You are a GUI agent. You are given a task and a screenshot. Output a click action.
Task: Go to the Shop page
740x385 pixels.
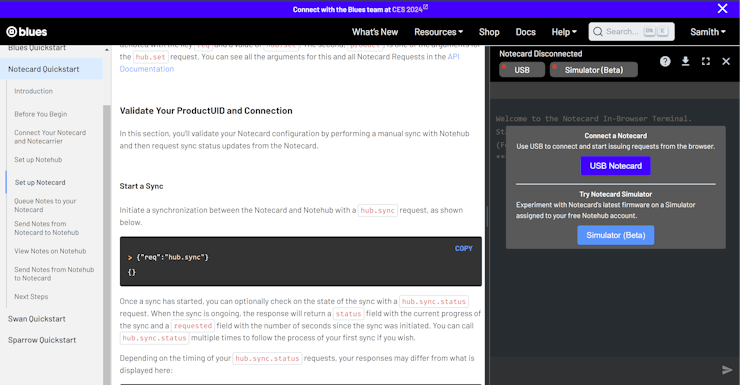pos(489,32)
